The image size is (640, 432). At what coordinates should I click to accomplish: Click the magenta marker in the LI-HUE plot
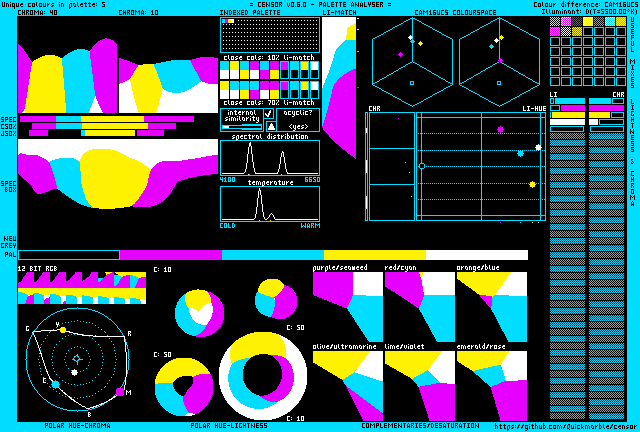[500, 129]
